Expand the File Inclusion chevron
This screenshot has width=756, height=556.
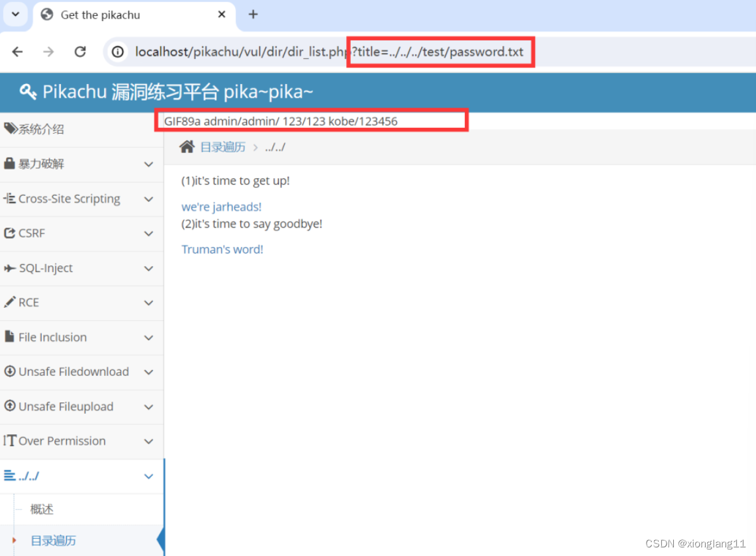pos(148,338)
